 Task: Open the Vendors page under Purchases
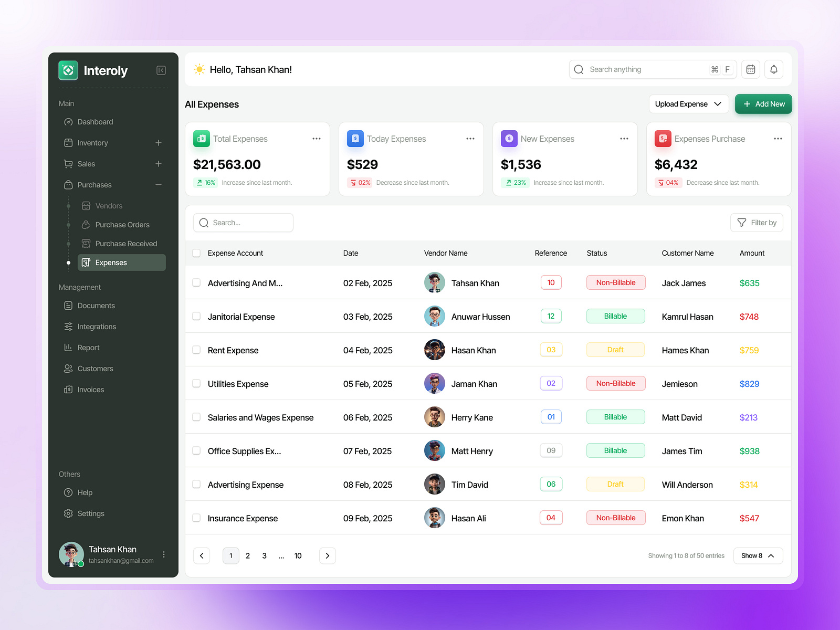pyautogui.click(x=109, y=206)
